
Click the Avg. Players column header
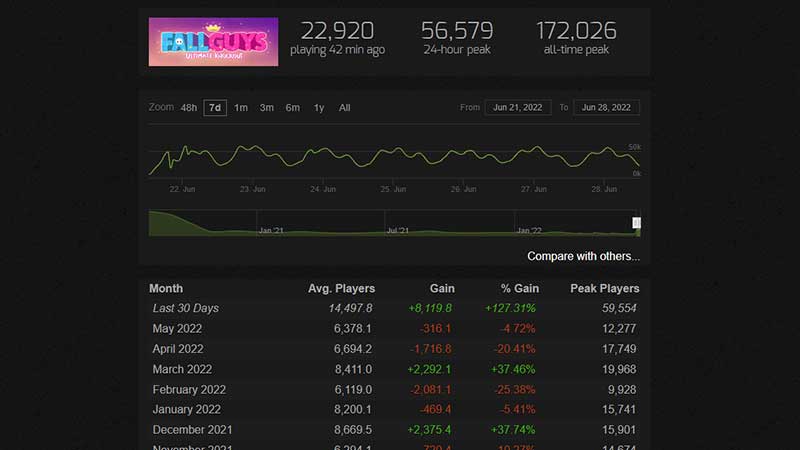[x=340, y=288]
